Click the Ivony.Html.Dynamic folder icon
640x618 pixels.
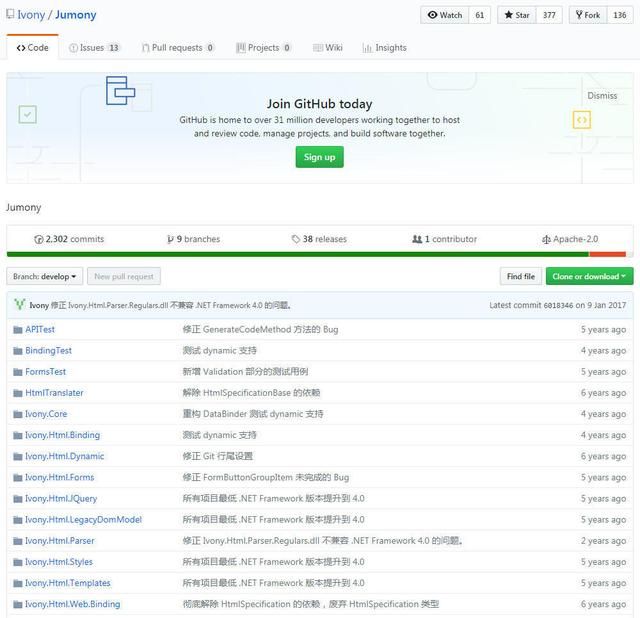(x=18, y=456)
